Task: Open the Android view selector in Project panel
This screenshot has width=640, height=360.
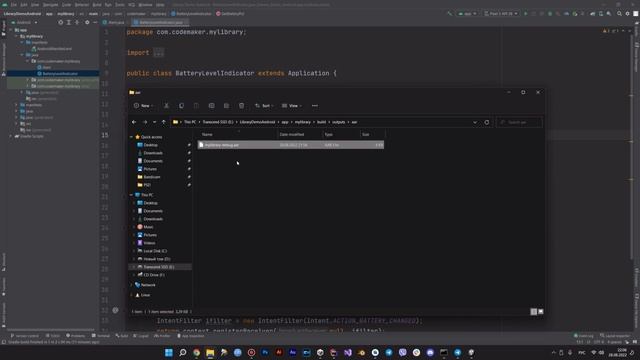Action: (24, 22)
